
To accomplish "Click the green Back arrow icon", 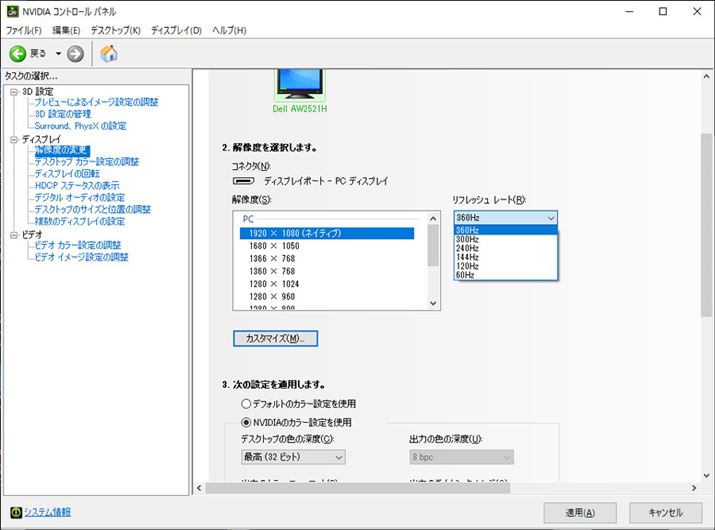I will pos(18,54).
